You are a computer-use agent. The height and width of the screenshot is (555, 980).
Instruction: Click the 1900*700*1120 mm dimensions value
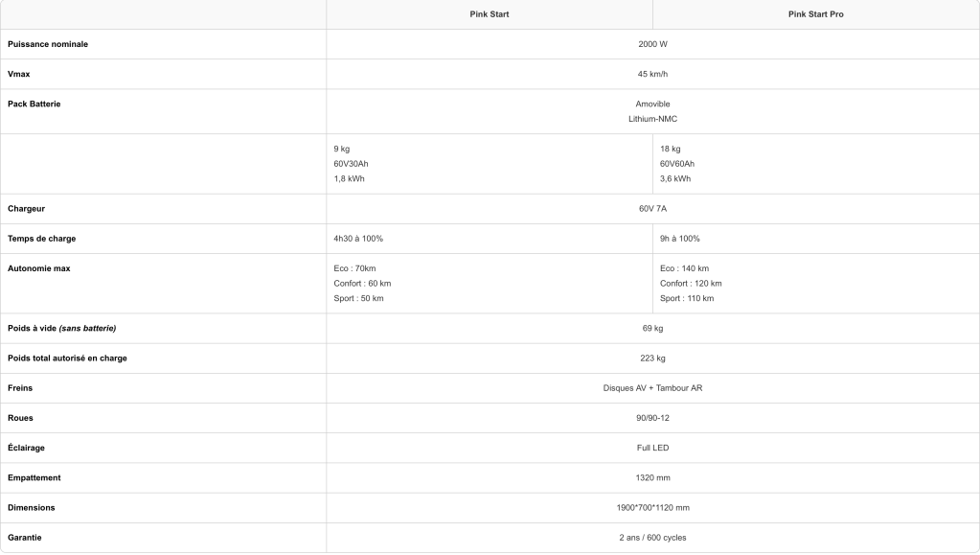[652, 507]
